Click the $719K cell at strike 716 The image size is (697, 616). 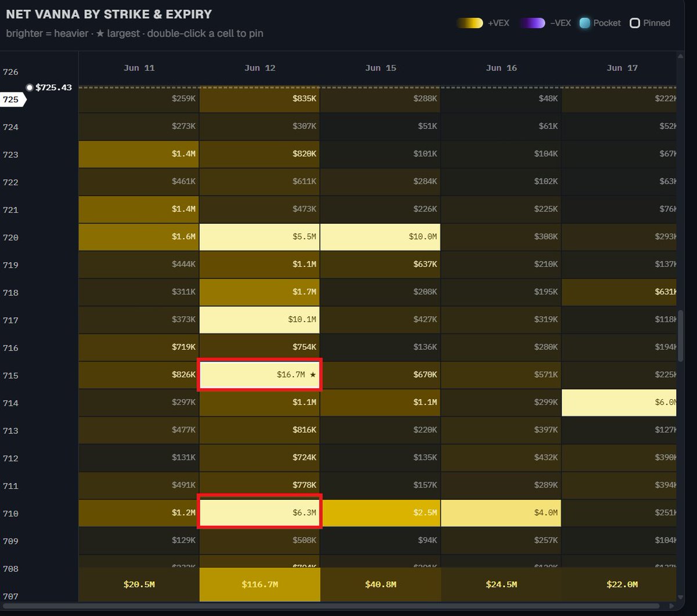point(139,348)
